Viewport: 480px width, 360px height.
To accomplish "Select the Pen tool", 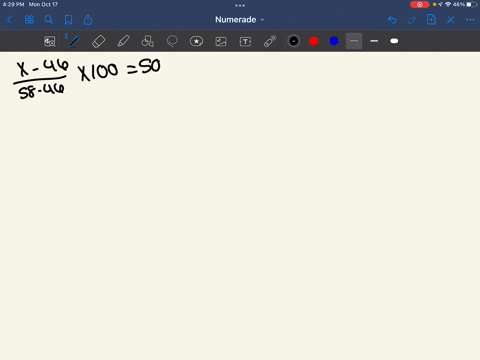I will pyautogui.click(x=74, y=41).
